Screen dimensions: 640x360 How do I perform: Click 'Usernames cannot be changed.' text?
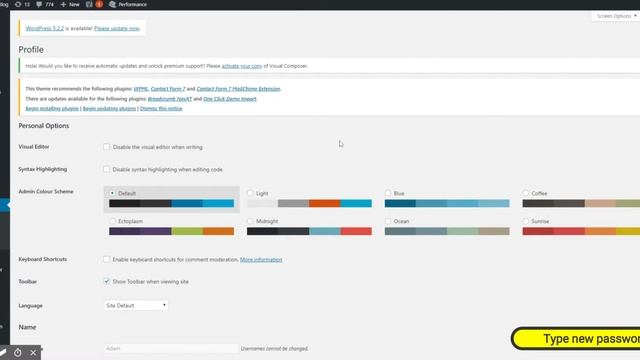pos(274,349)
